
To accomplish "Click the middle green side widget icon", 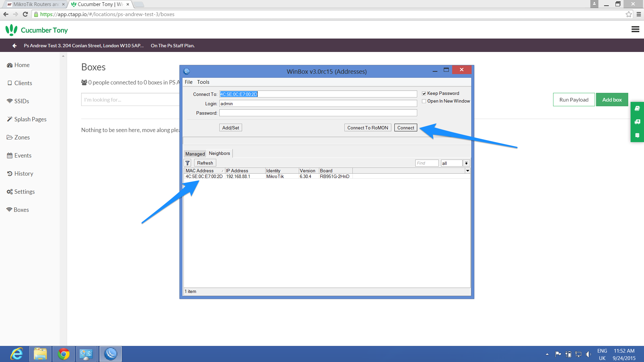I will point(637,122).
